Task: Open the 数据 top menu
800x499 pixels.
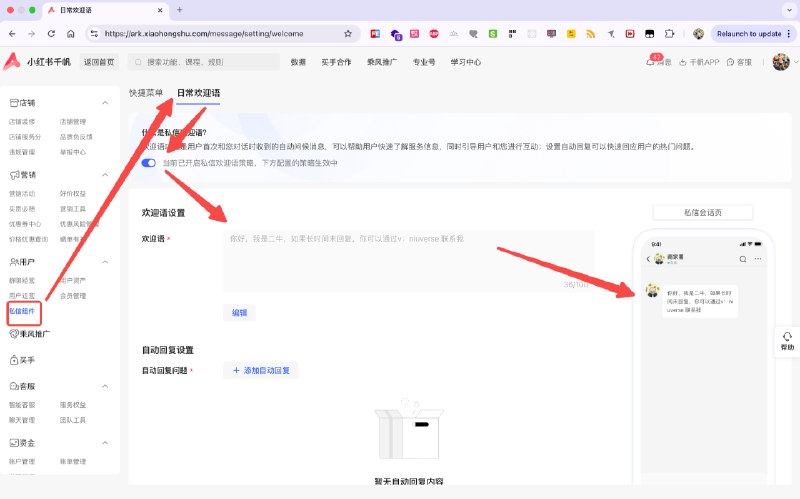Action: pyautogui.click(x=298, y=62)
